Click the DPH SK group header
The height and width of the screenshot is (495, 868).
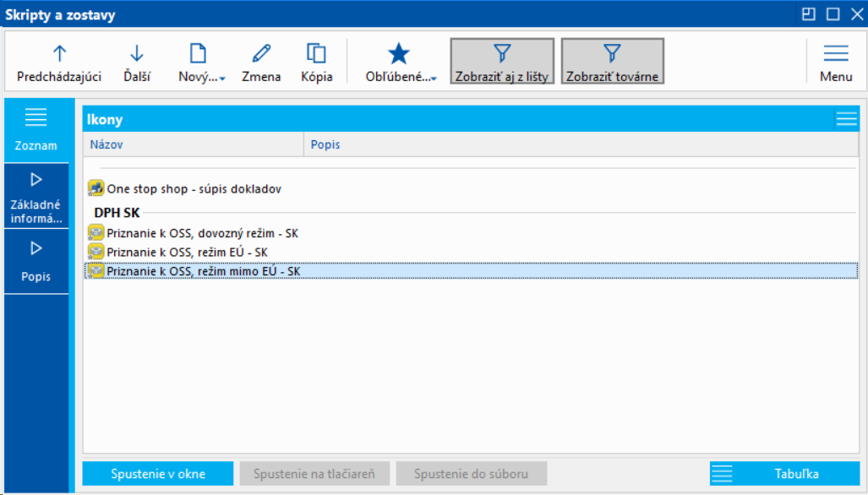[117, 212]
